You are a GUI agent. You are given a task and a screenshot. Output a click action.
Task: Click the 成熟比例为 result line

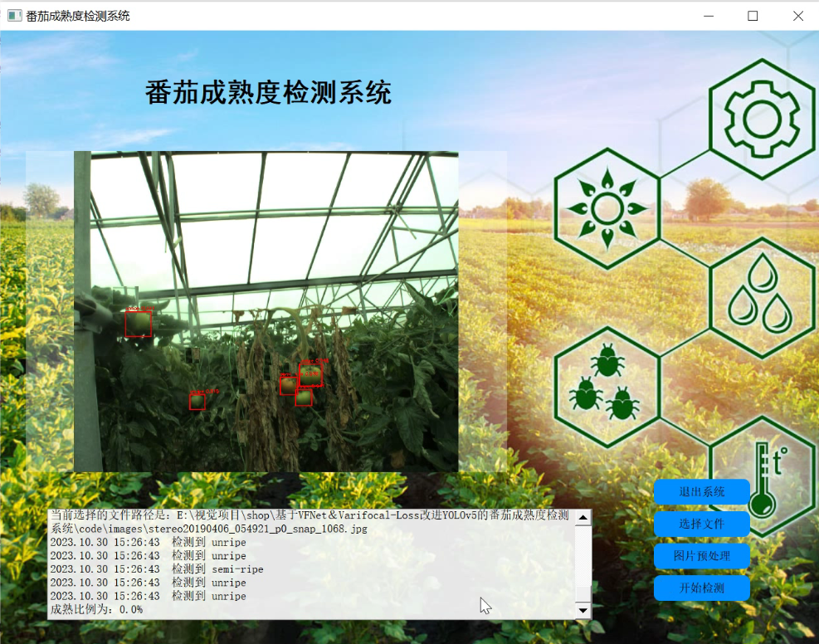(x=96, y=609)
